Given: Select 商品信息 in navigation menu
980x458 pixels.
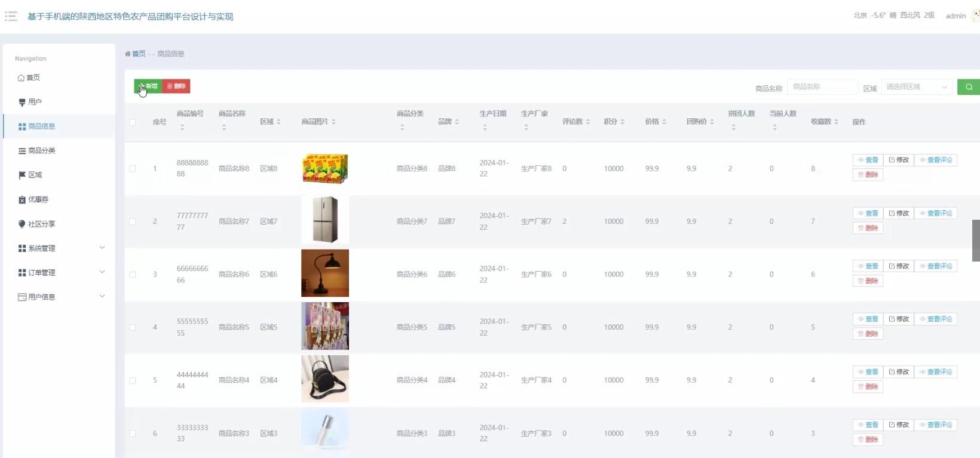Looking at the screenshot, I should [41, 127].
